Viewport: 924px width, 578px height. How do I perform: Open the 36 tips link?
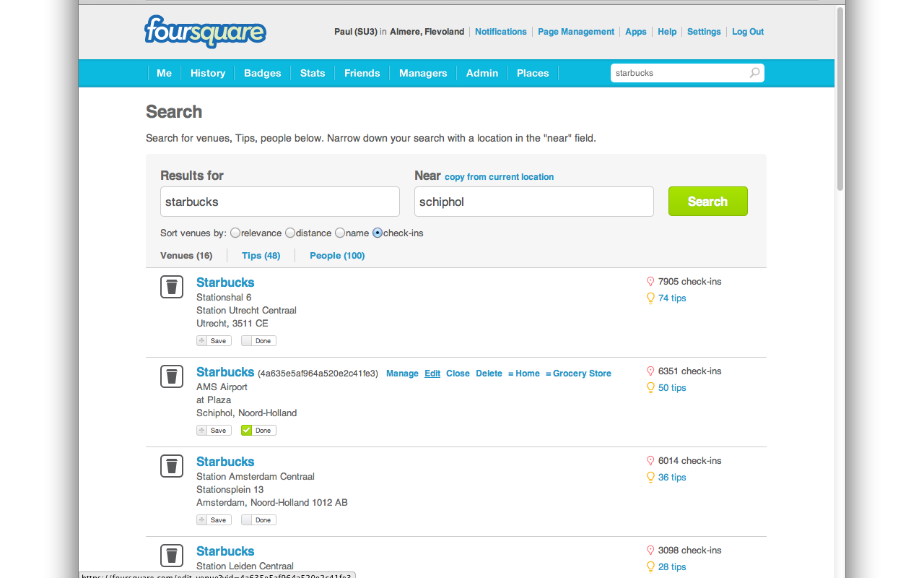pos(672,478)
